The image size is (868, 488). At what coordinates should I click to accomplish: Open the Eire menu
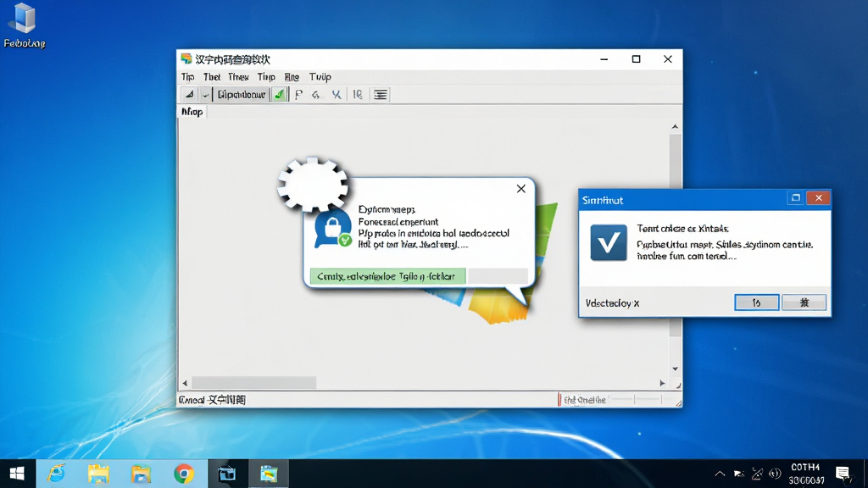292,77
